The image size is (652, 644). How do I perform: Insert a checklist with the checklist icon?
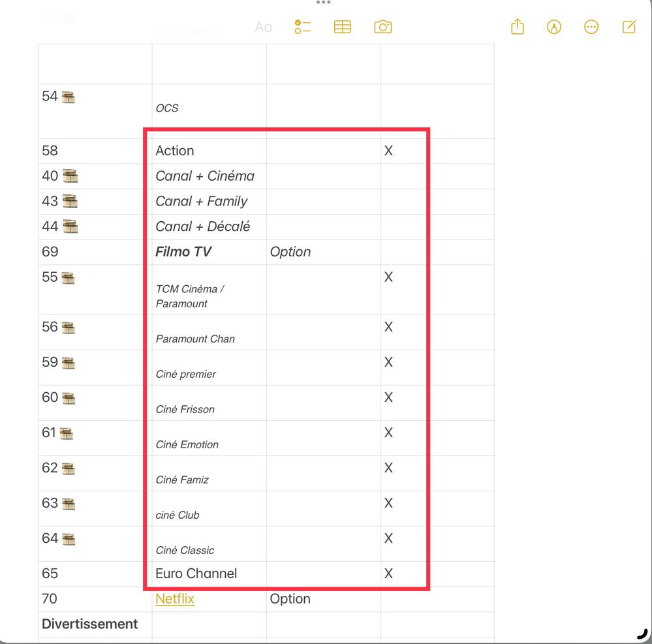[x=303, y=27]
